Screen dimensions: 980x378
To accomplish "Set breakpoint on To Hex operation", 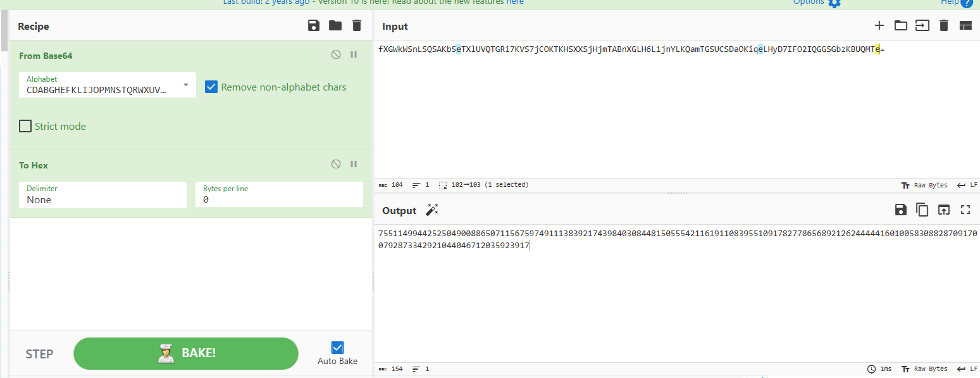I will pos(354,165).
